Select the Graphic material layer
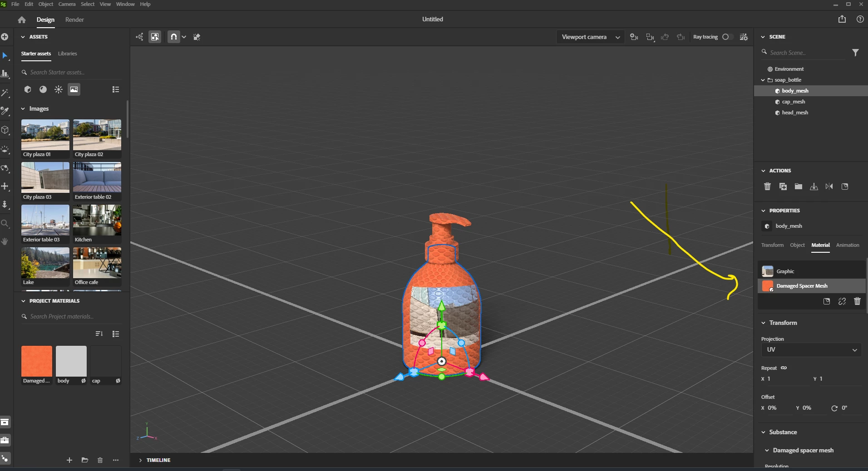Viewport: 868px width, 471px height. [812, 271]
